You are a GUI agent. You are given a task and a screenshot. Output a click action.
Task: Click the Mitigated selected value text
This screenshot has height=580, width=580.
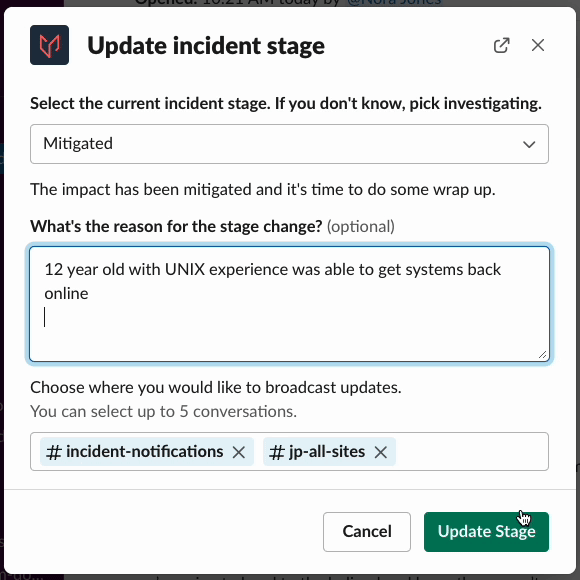(78, 144)
